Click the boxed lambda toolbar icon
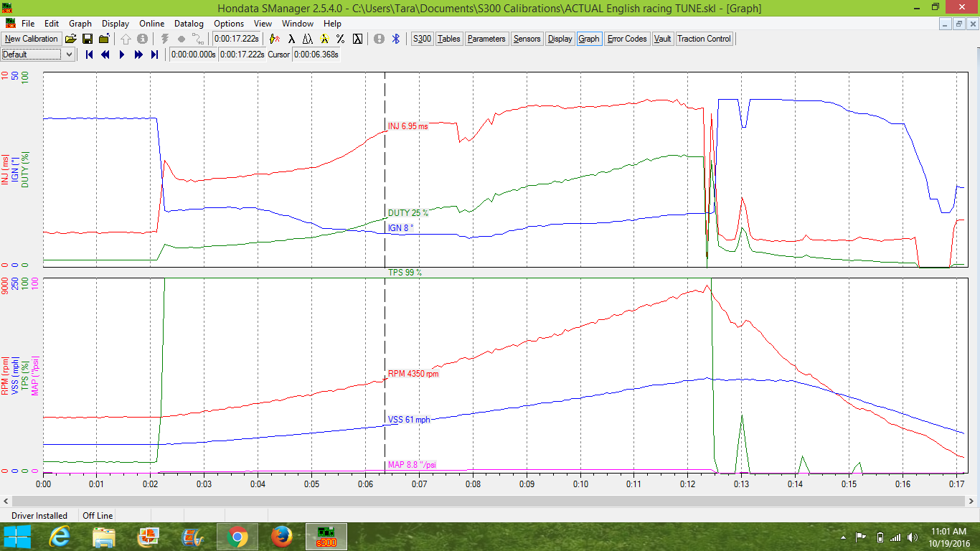The width and height of the screenshot is (980, 551). coord(357,39)
